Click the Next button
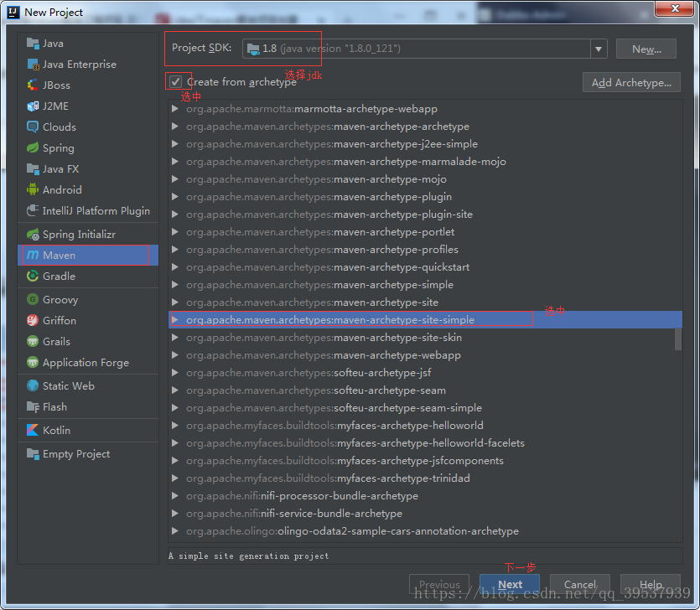The image size is (700, 610). click(510, 584)
